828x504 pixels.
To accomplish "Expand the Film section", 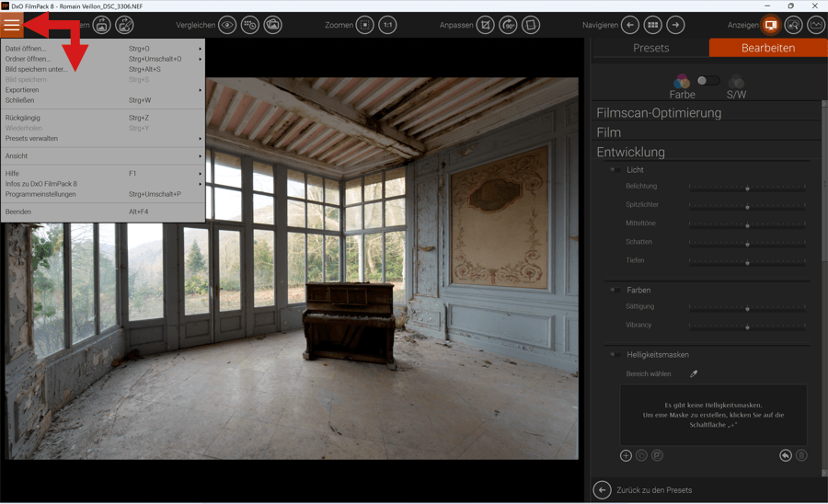I will pyautogui.click(x=609, y=132).
